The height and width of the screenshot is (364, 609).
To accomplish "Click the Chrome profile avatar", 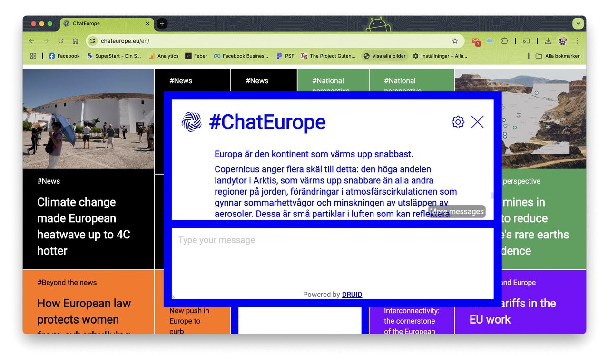I will point(563,41).
